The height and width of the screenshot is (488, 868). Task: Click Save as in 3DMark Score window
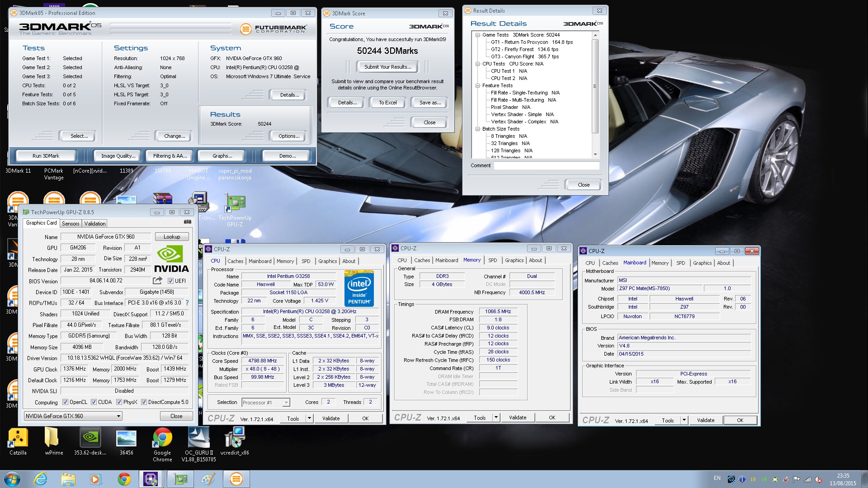pyautogui.click(x=429, y=103)
